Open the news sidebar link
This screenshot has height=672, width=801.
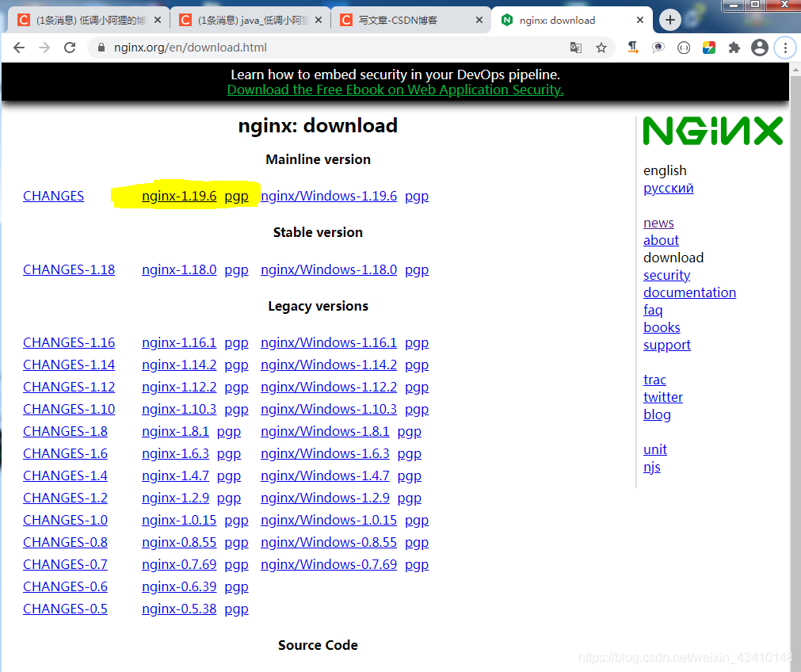tap(659, 223)
